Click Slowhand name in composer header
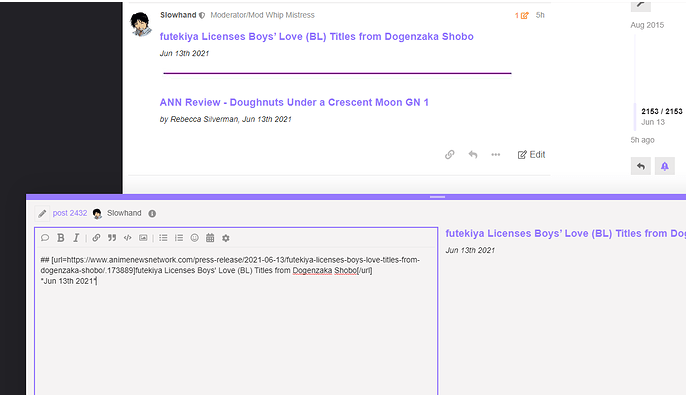 [x=124, y=213]
